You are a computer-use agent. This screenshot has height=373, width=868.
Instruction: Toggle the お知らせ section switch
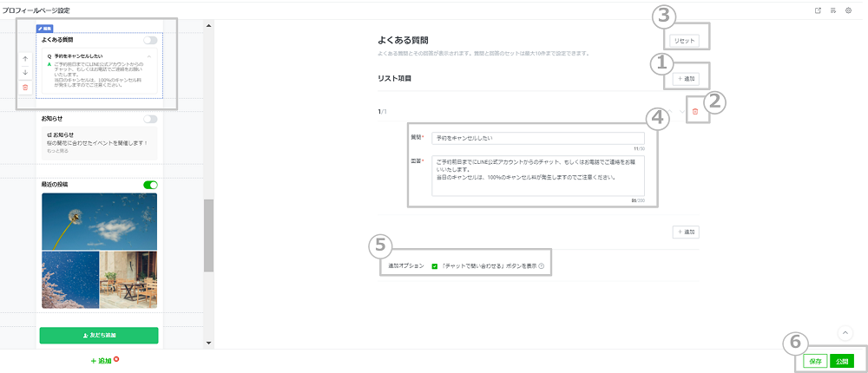pyautogui.click(x=151, y=119)
